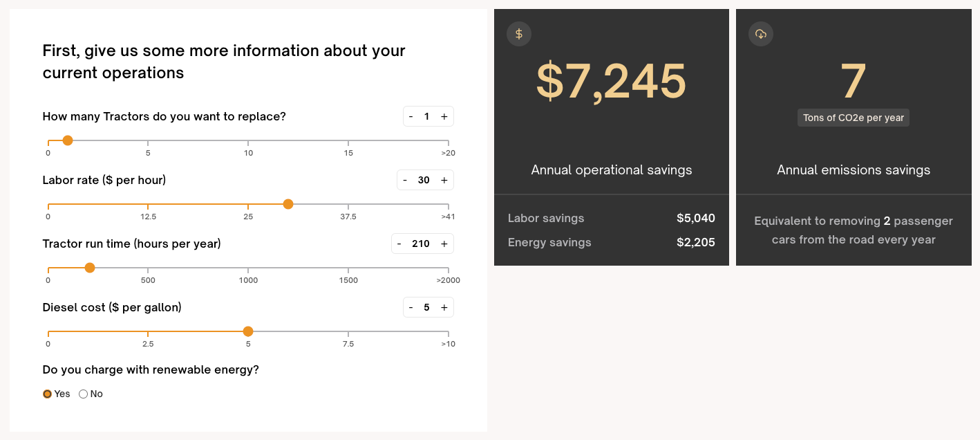This screenshot has width=980, height=440.
Task: Click the run time value field showing 210
Action: click(421, 244)
